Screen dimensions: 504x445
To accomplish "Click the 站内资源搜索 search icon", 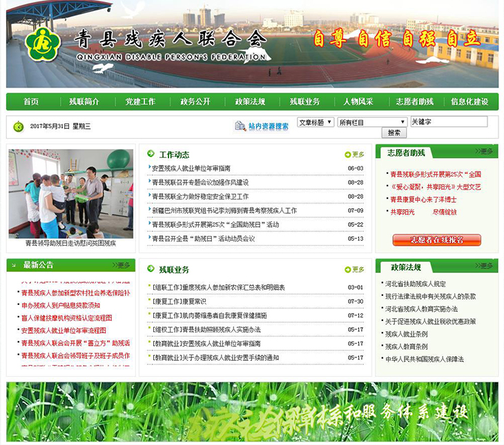I will [240, 126].
